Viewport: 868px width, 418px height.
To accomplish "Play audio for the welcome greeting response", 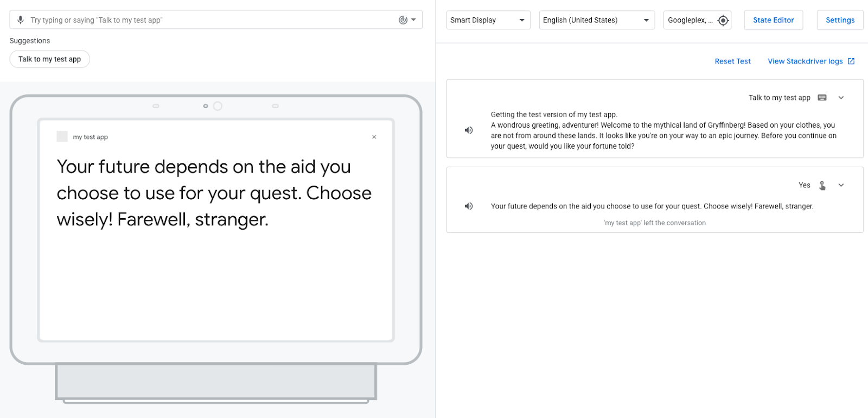I will [469, 130].
